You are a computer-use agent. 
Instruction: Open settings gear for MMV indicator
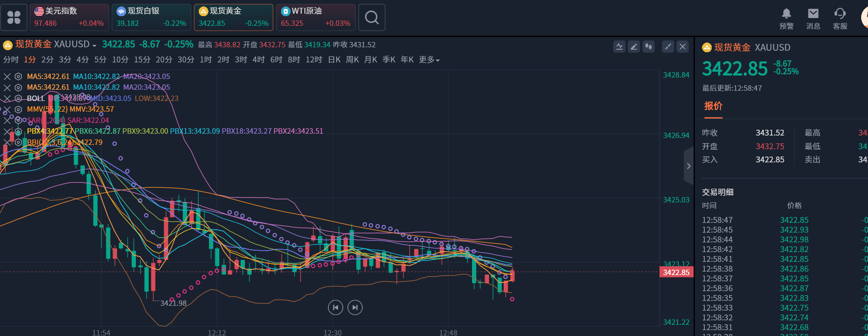[18, 109]
